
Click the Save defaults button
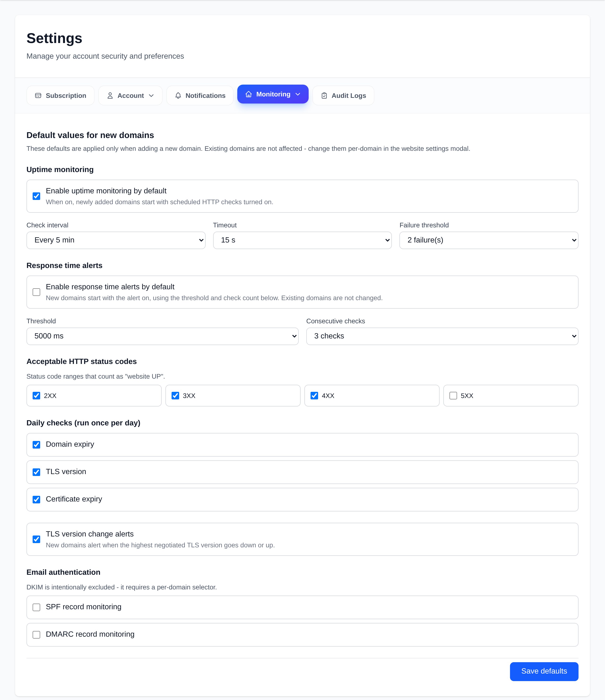(x=544, y=671)
